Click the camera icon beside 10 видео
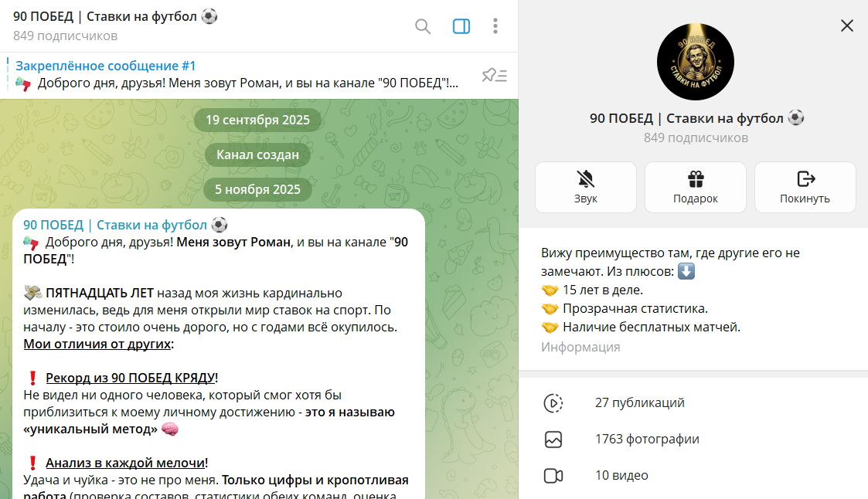The image size is (868, 499). (553, 476)
